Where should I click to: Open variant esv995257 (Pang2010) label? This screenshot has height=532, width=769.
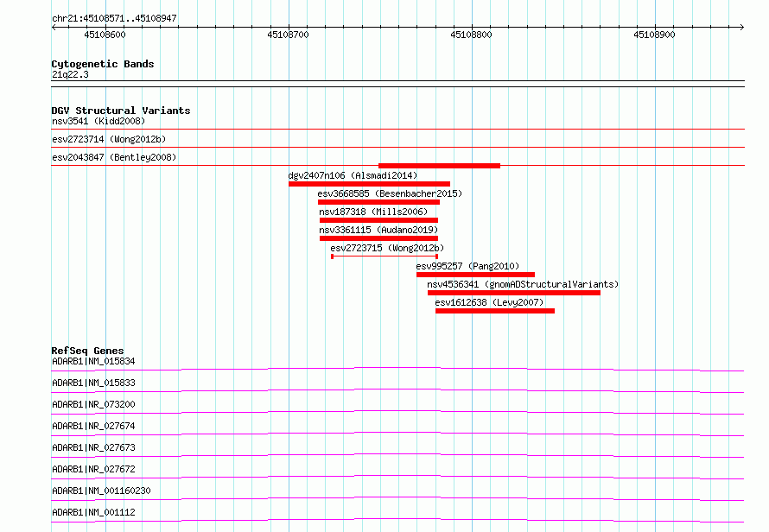tap(467, 266)
